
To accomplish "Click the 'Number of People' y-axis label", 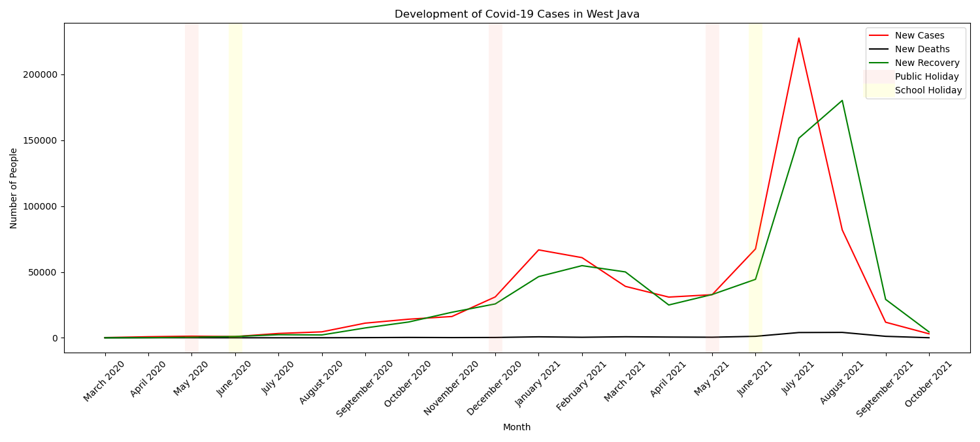I will [14, 188].
